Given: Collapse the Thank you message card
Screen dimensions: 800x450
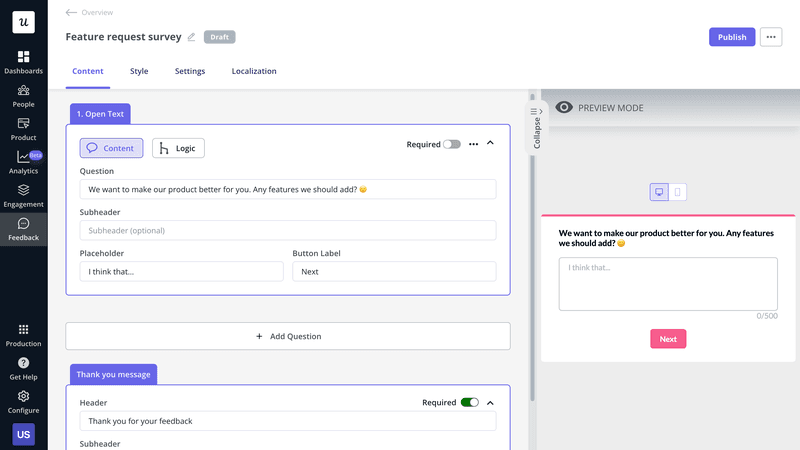Looking at the screenshot, I should tap(490, 403).
